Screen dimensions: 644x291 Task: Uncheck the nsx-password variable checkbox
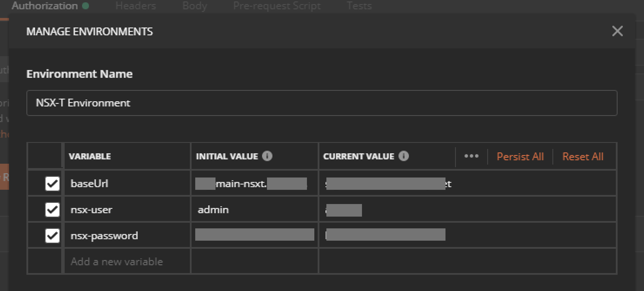[52, 235]
